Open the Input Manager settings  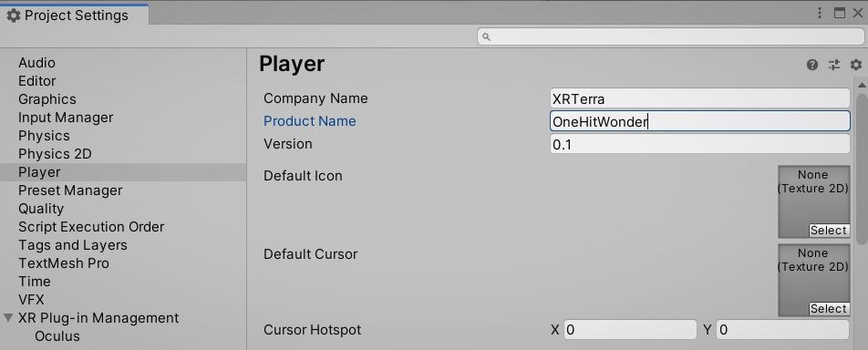(66, 118)
